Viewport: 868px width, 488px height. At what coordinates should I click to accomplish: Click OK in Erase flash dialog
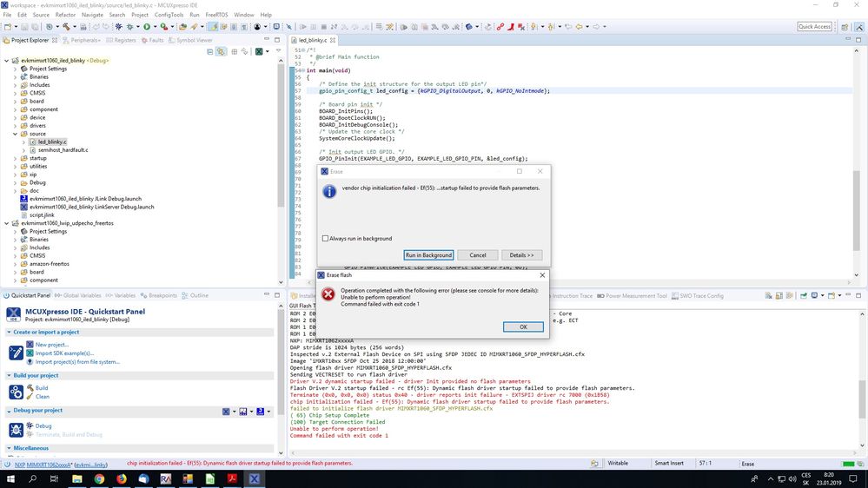tap(523, 327)
